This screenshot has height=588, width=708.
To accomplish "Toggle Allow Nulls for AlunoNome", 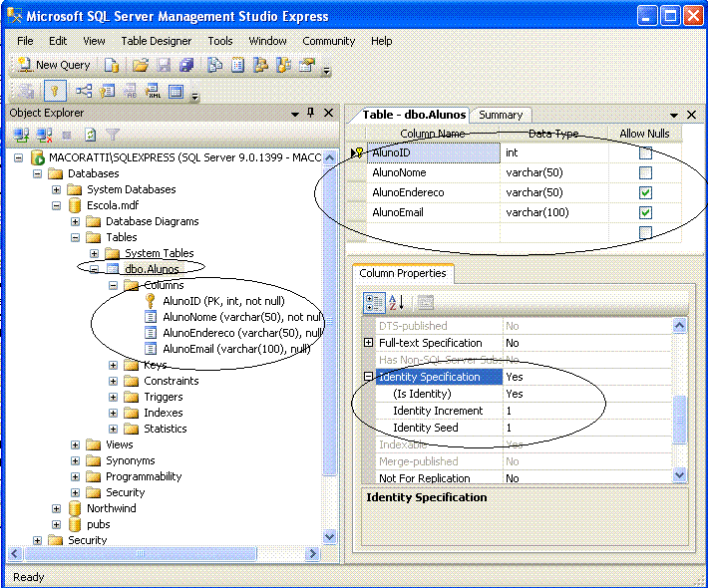I will [x=645, y=172].
